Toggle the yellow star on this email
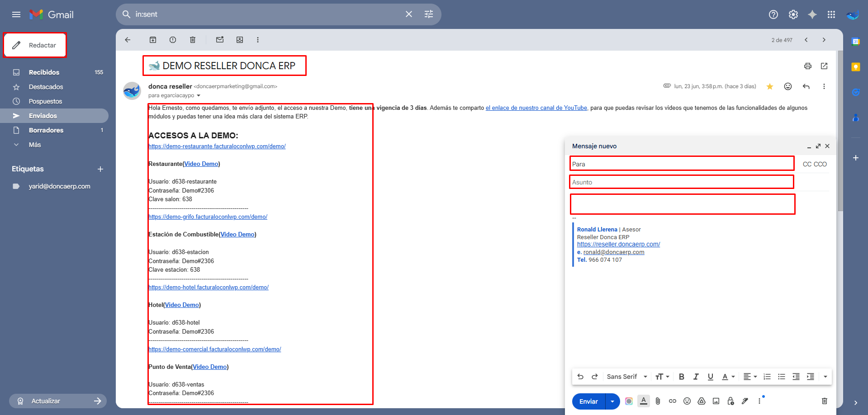Screen dimensions: 868x415 770,86
